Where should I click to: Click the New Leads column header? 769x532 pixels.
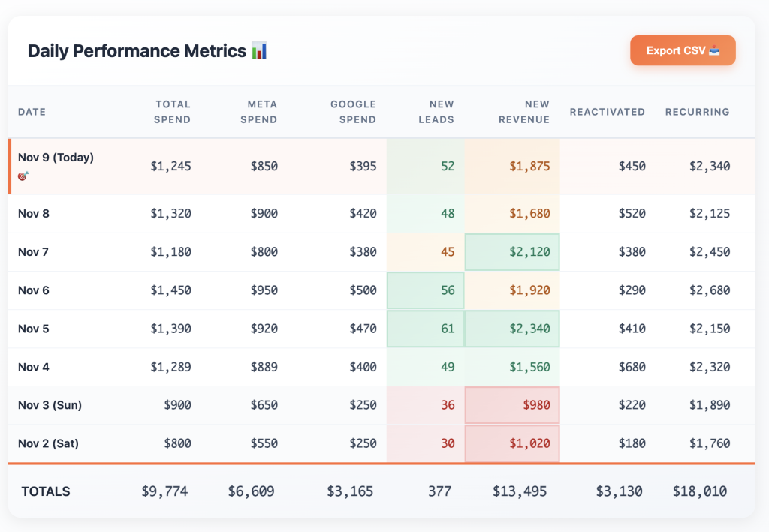pos(442,112)
